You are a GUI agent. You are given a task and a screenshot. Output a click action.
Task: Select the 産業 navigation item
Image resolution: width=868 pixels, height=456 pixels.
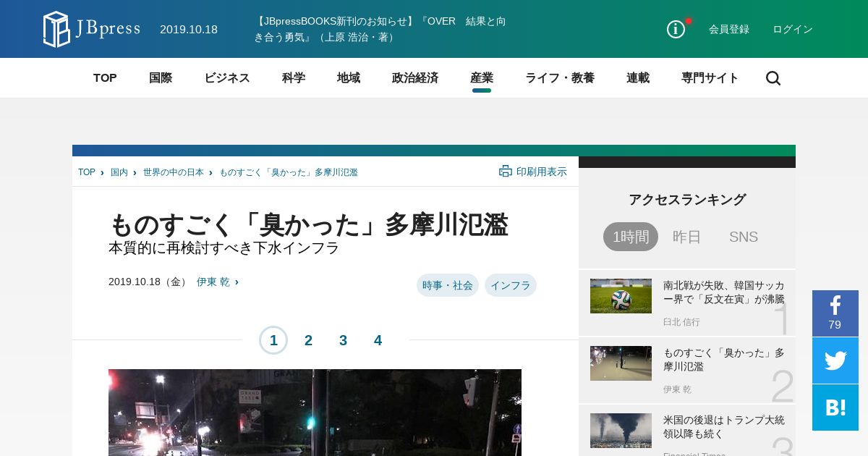(482, 78)
